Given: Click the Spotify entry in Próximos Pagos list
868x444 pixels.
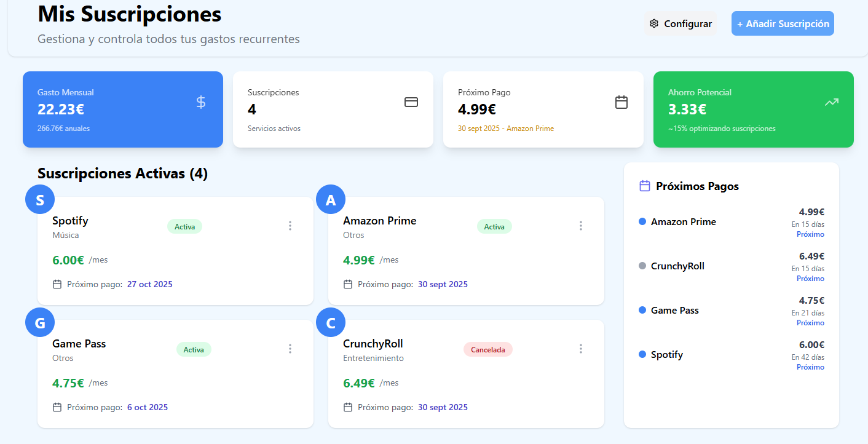Looking at the screenshot, I should [667, 355].
